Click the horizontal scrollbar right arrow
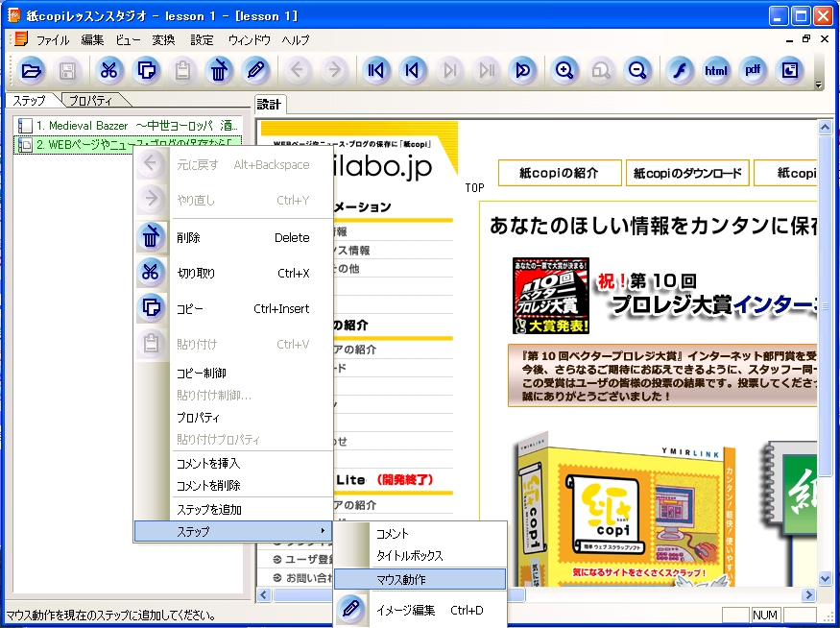Viewport: 840px width, 628px height. point(808,594)
